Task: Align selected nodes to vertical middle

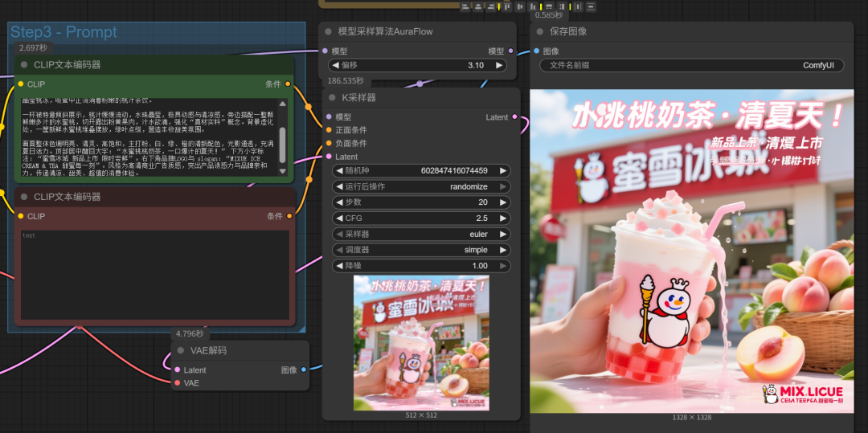Action: (x=520, y=6)
